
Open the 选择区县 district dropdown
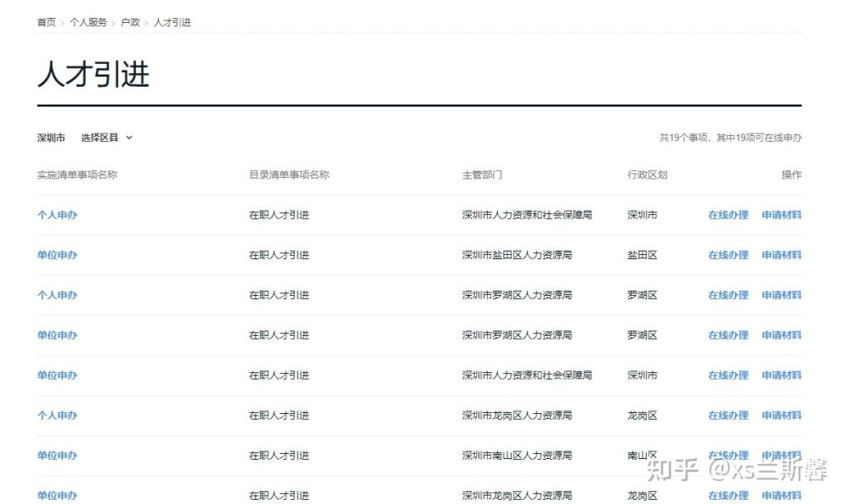106,138
